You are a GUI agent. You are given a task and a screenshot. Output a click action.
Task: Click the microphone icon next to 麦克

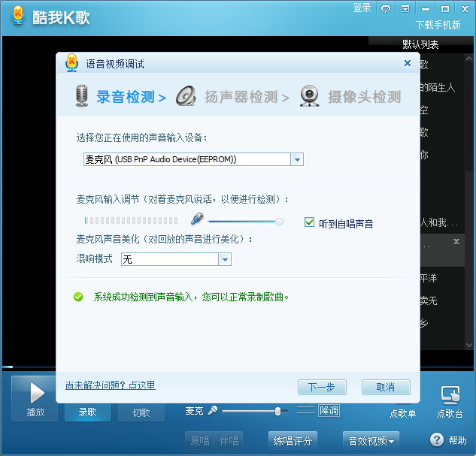(x=213, y=410)
